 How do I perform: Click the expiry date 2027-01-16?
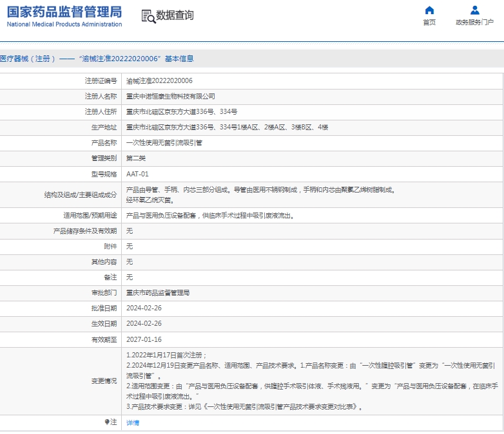144,339
